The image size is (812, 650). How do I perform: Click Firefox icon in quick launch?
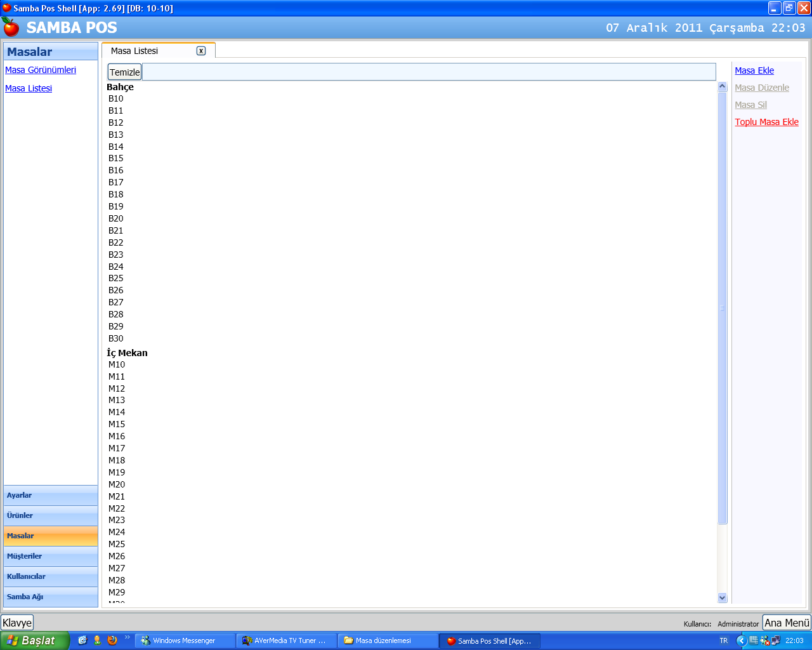point(112,640)
